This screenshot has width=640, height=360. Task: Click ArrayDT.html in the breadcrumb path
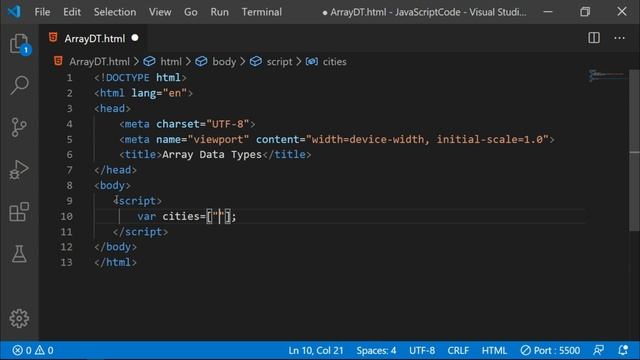pos(99,62)
